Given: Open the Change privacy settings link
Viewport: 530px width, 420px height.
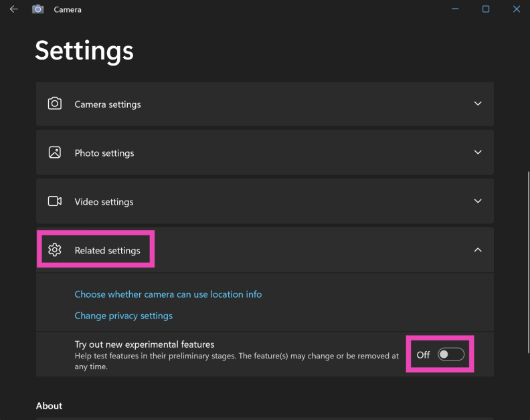Looking at the screenshot, I should pos(123,316).
